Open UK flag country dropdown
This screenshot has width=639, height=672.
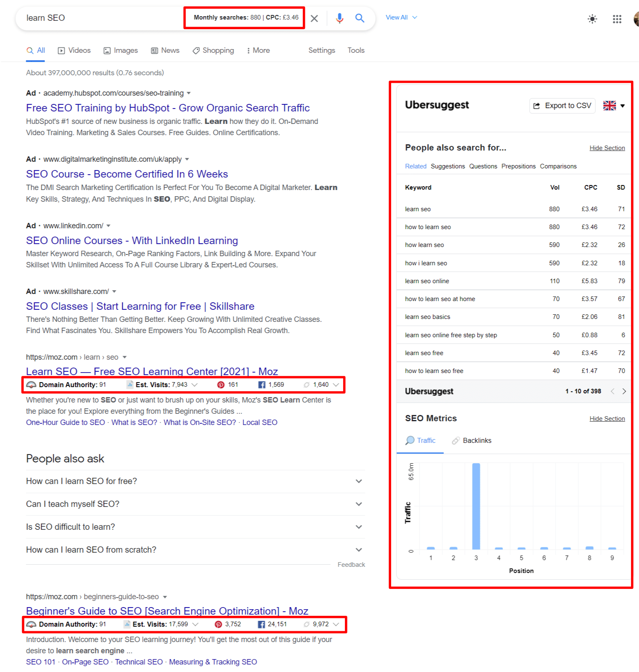[x=614, y=106]
